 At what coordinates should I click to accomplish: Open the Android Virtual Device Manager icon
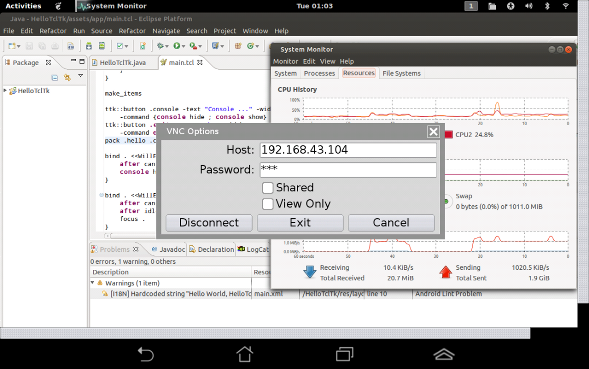(x=102, y=46)
